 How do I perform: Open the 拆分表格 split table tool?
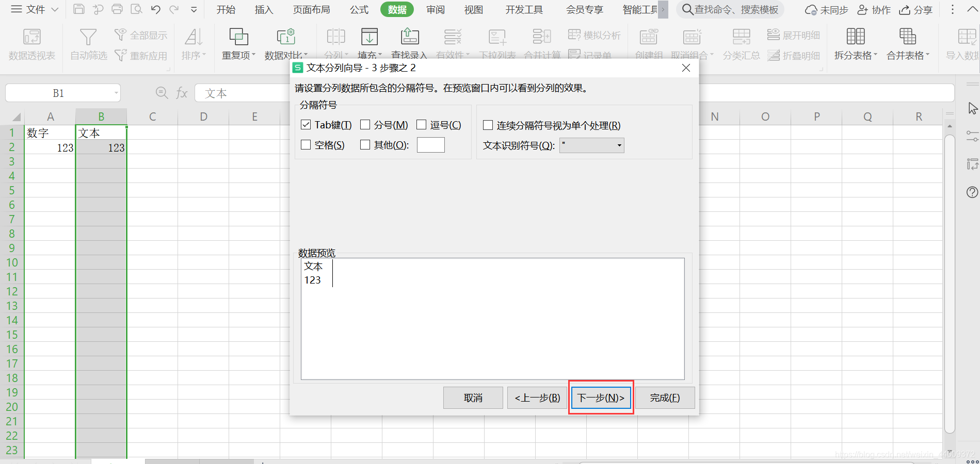point(856,44)
